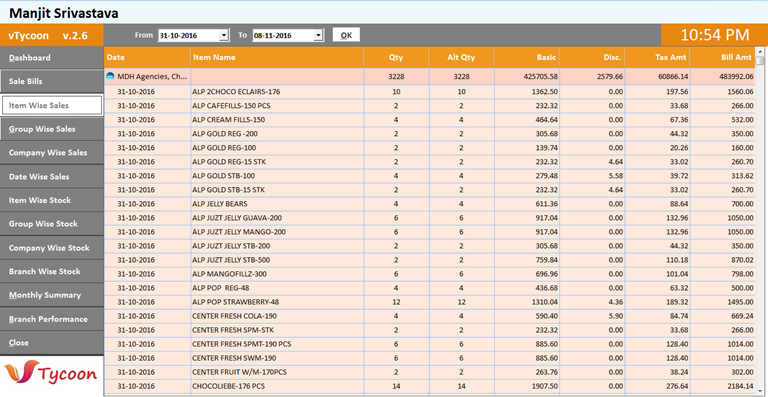Sort by Bill Amt column header
The image size is (768, 397).
tap(723, 57)
